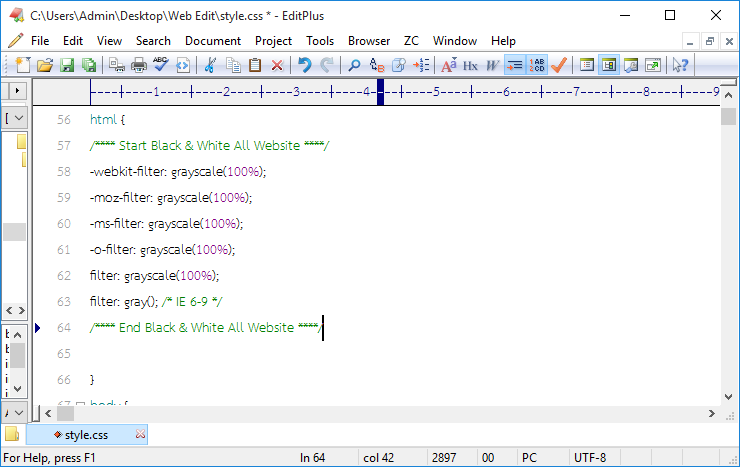This screenshot has width=740, height=467.
Task: Switch to the style.css document tab
Action: tap(86, 434)
